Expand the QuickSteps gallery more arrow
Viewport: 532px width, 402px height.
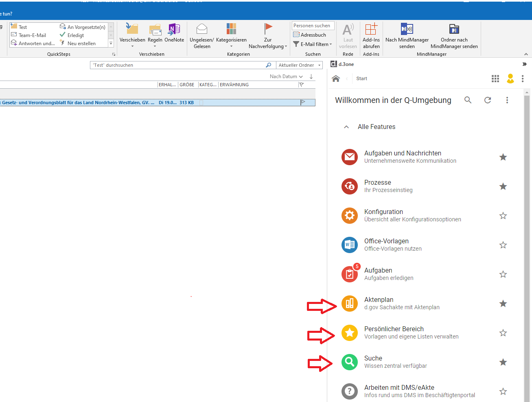(x=111, y=44)
